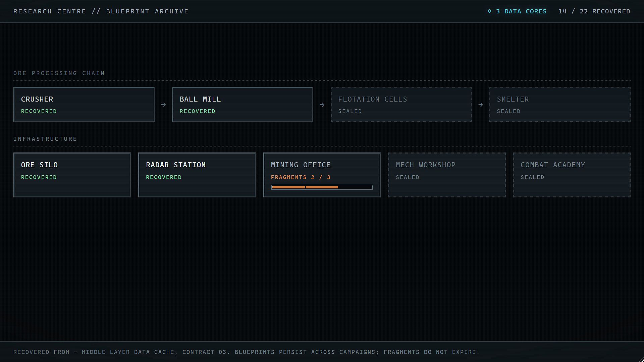644x362 pixels.
Task: Click the Data Cores diamond icon
Action: pyautogui.click(x=489, y=11)
